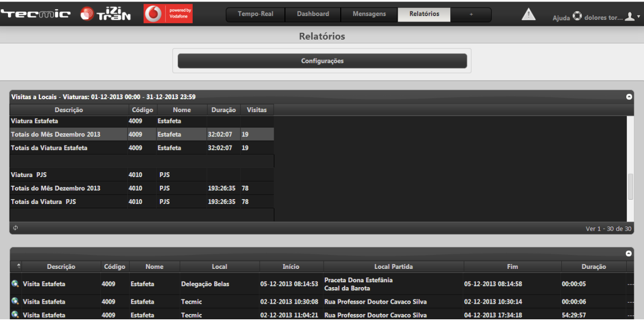Click the summary table vertical scrollbar thumb
Image resolution: width=644 pixels, height=322 pixels.
pos(630,186)
